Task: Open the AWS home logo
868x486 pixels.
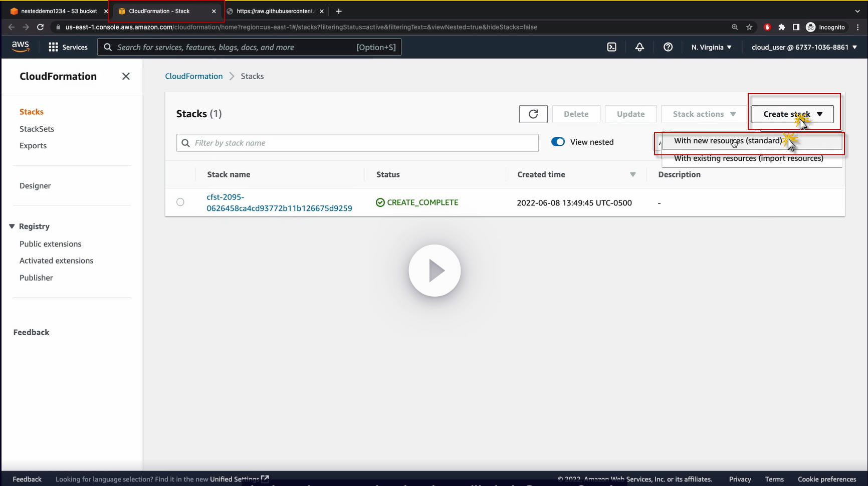Action: pos(21,47)
